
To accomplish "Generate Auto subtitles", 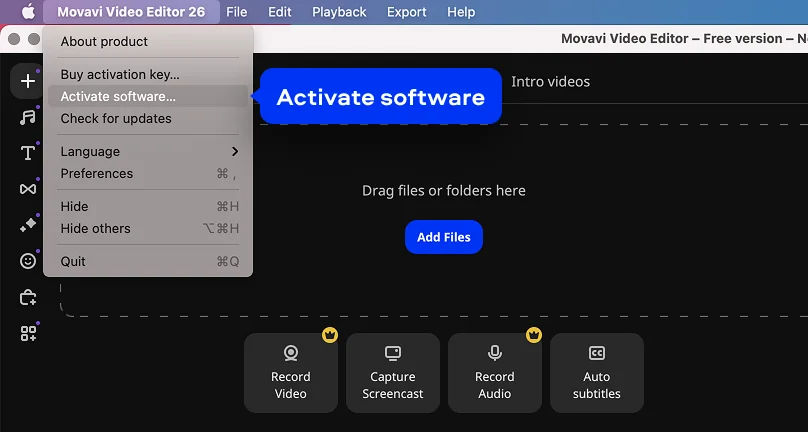I will coord(597,373).
